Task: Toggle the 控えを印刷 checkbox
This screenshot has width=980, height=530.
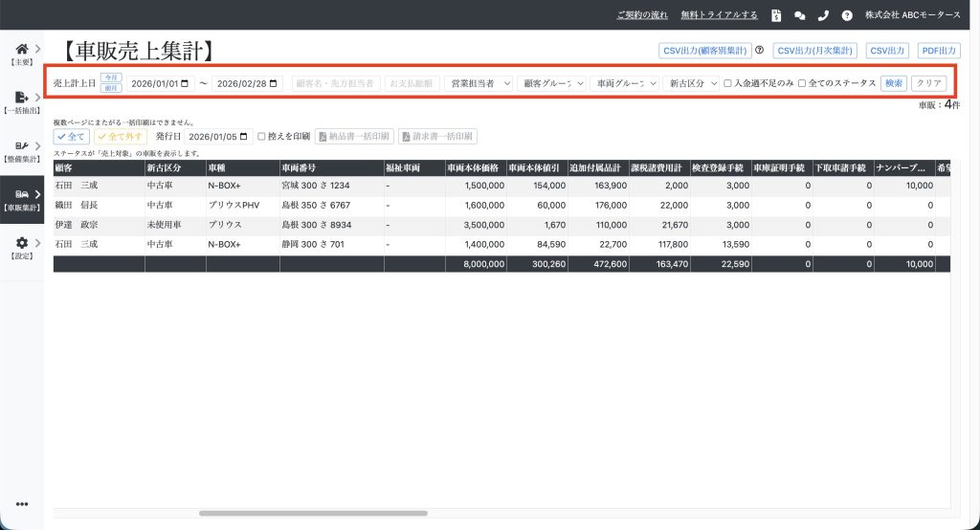Action: coord(262,137)
